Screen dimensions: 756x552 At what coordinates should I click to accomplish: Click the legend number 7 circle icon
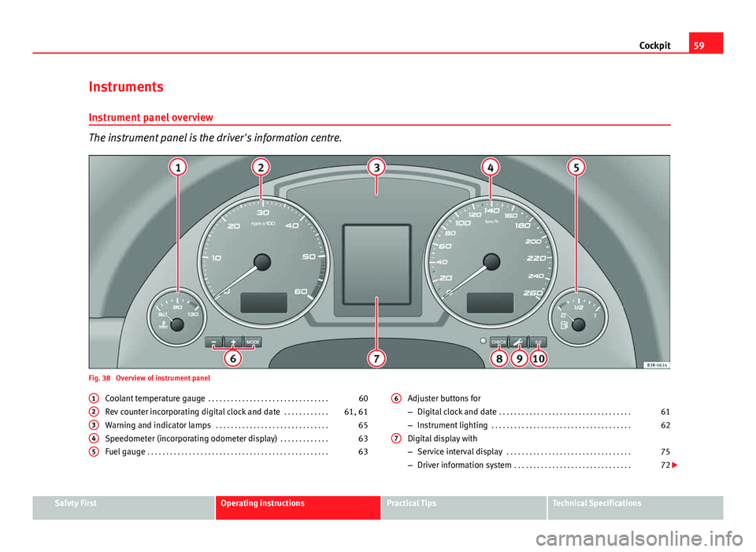click(396, 439)
